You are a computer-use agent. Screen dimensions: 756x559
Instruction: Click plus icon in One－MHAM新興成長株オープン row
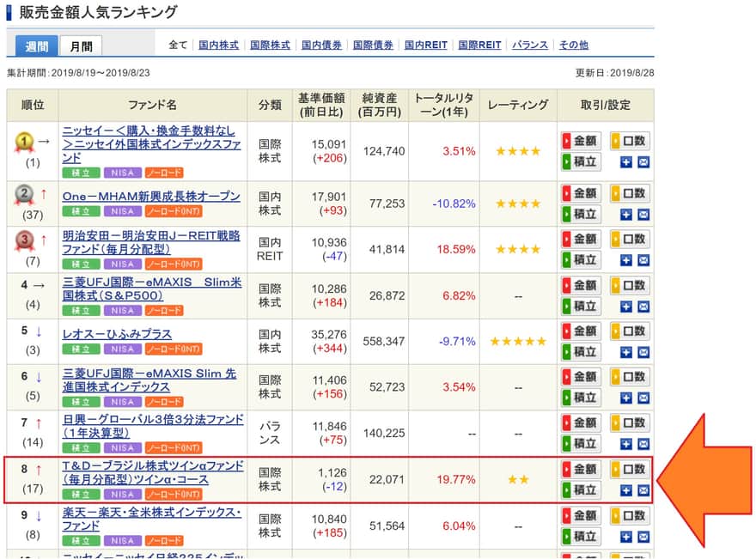[x=625, y=215]
